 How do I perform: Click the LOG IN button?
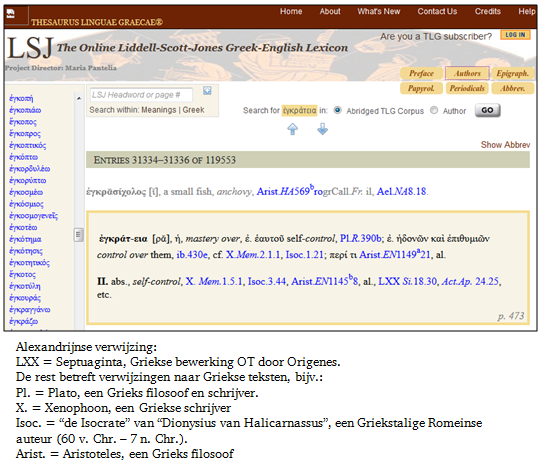coord(515,35)
